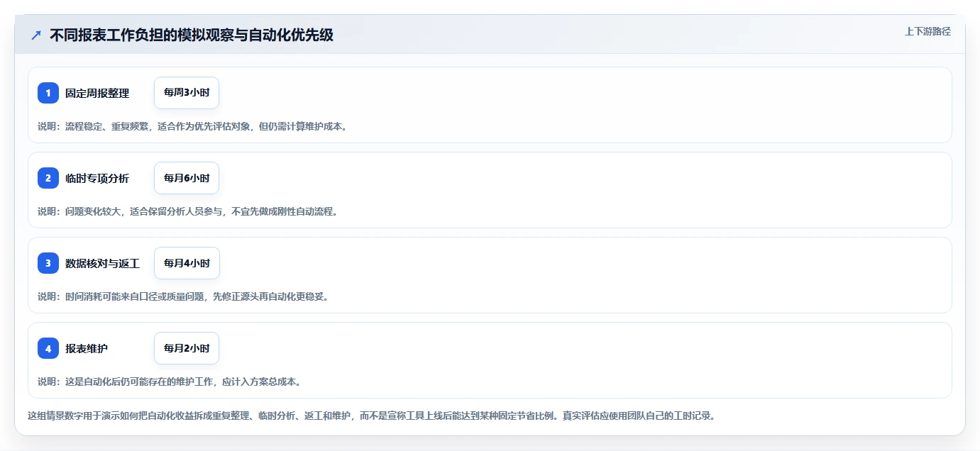The image size is (980, 451).
Task: Select number badge 3 for 数据核对与返工
Action: point(48,263)
